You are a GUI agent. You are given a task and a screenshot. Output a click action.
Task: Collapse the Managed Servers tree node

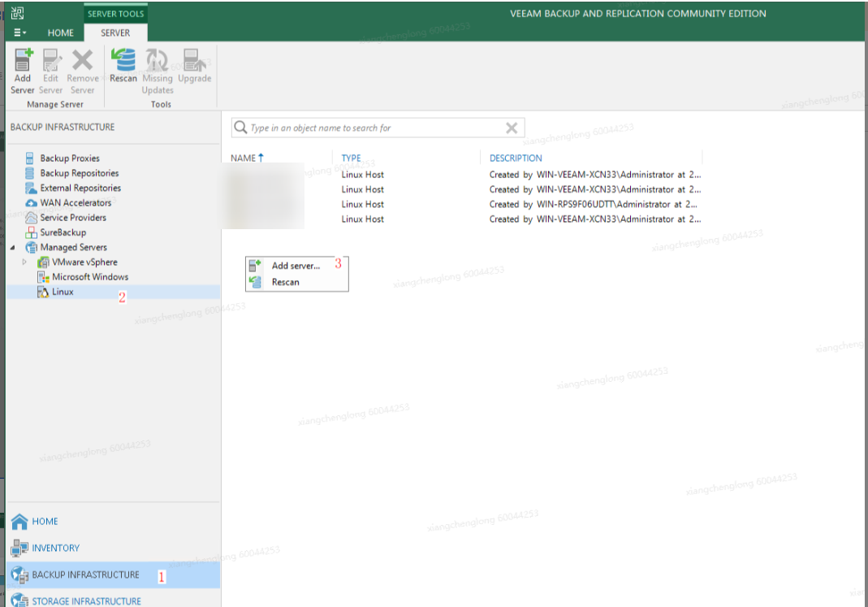tap(13, 248)
